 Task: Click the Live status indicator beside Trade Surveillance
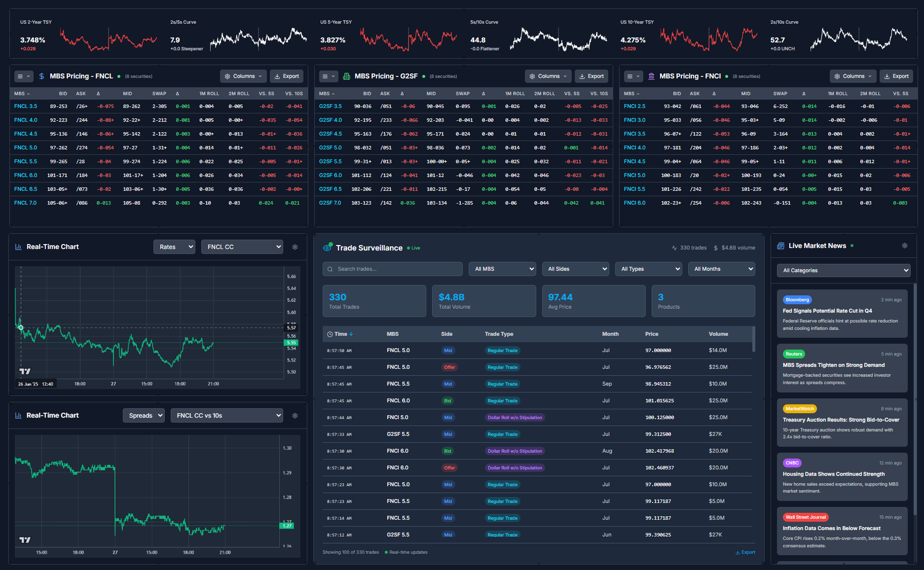coord(413,248)
